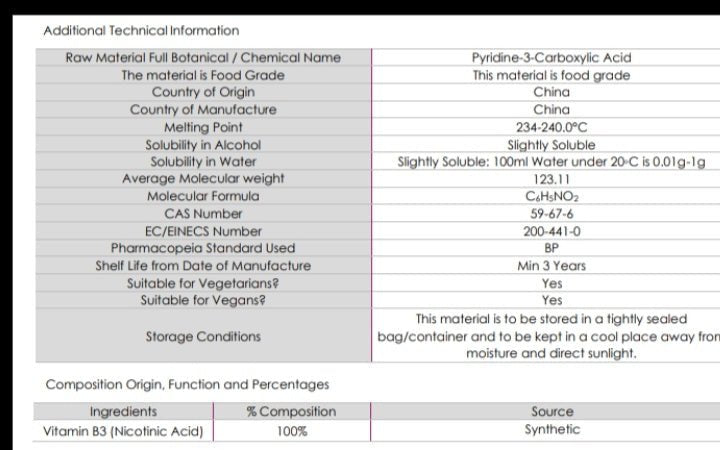Click the Synthetic source value
The image size is (720, 450).
click(x=552, y=430)
